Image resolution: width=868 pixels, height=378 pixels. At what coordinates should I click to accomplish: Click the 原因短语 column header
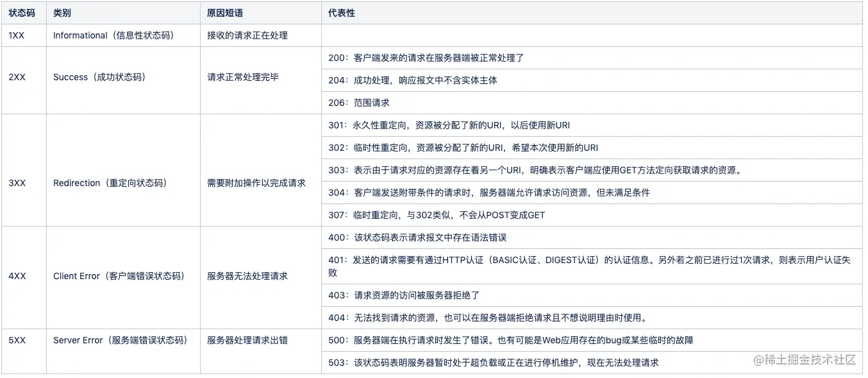(x=261, y=13)
